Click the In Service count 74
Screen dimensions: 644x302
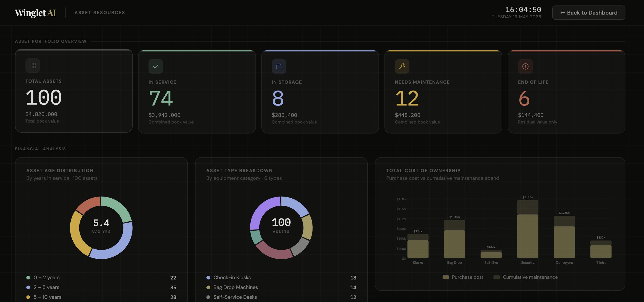point(161,98)
